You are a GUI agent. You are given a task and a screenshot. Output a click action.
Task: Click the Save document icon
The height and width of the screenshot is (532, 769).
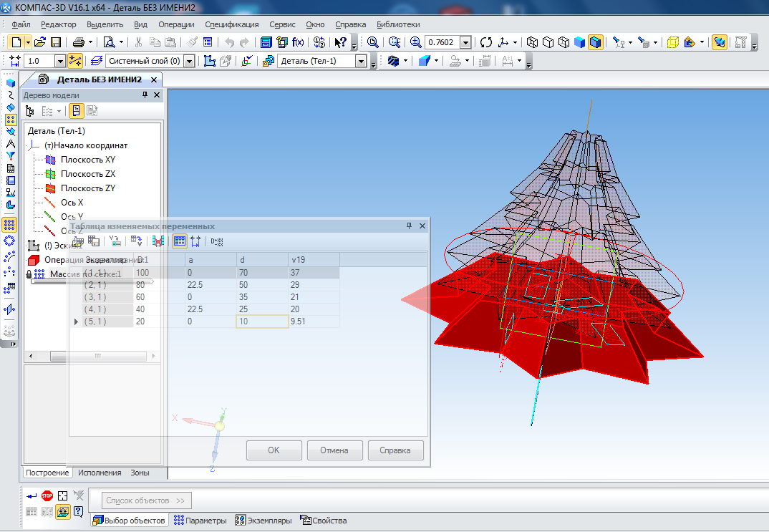[x=56, y=42]
